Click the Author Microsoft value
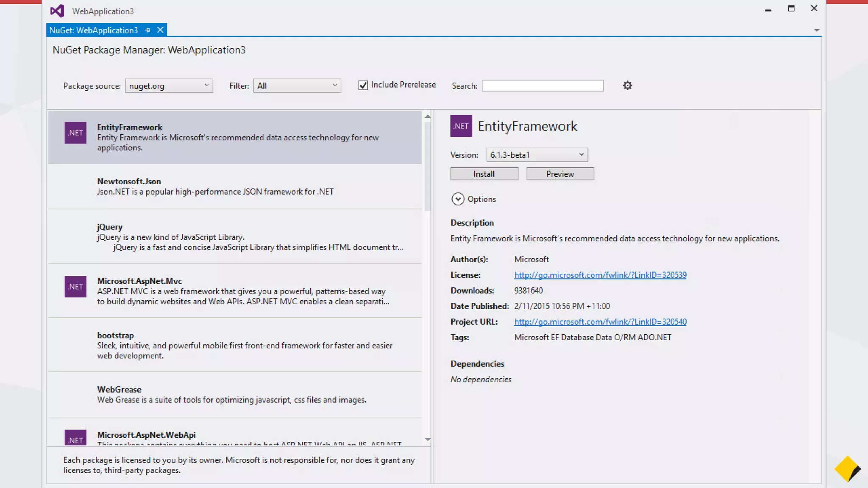Screen dimensions: 868x488 tap(531, 259)
